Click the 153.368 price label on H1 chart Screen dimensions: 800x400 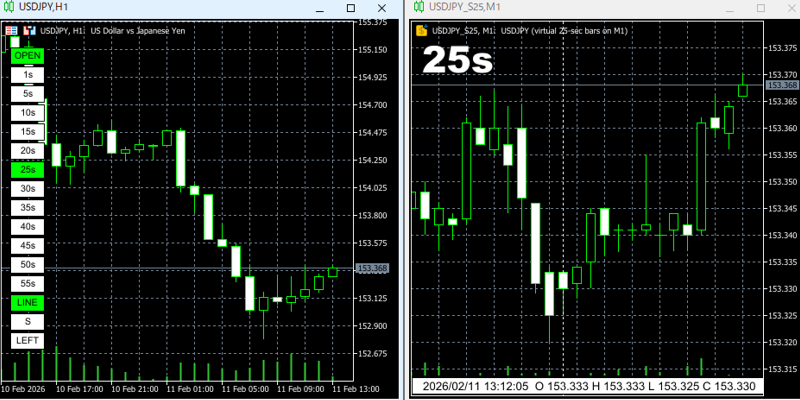pos(372,268)
